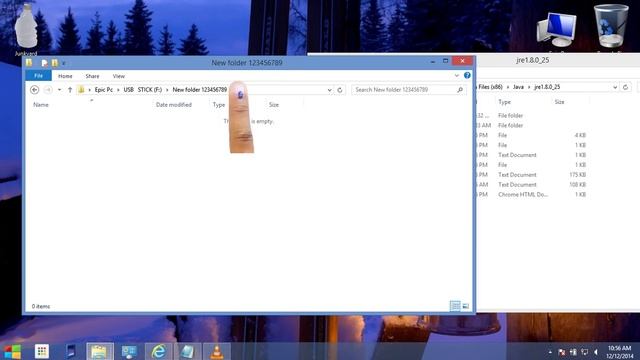Click the notepad-like taskbar icon before VLC

pos(187,351)
